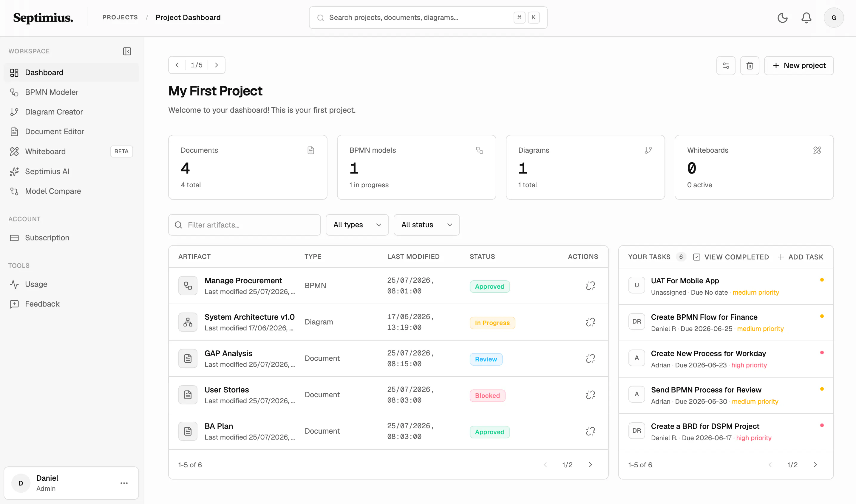Open Daniel account options ellipsis
Viewport: 856px width, 504px height.
pos(124,483)
